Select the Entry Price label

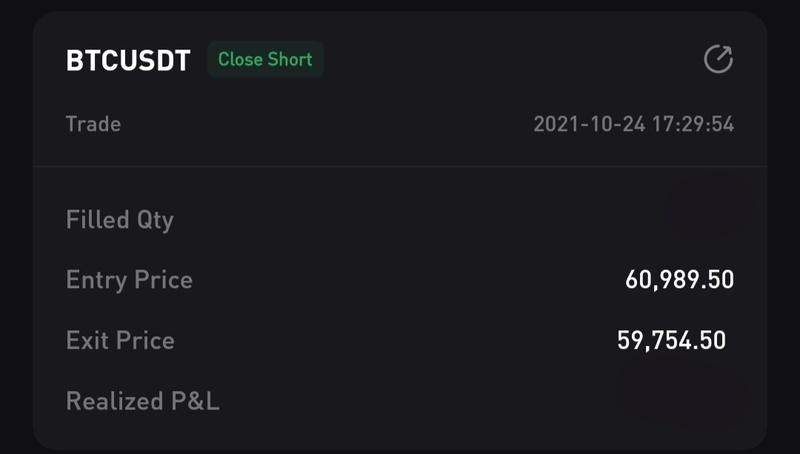pyautogui.click(x=129, y=279)
